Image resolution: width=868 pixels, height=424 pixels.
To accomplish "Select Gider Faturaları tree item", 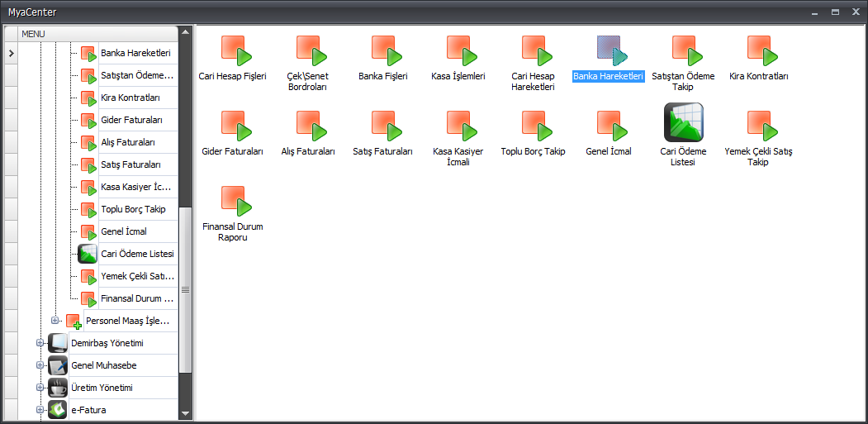I will click(x=132, y=120).
